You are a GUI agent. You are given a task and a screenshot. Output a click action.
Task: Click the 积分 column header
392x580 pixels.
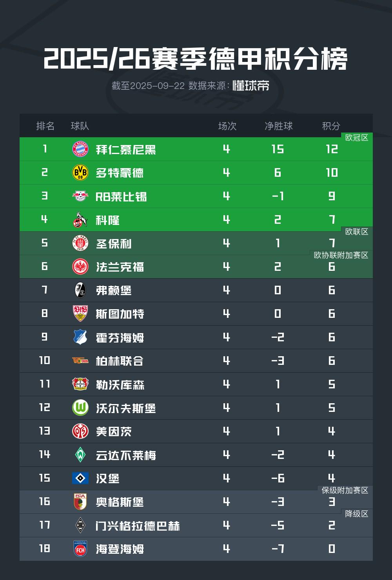tap(331, 126)
